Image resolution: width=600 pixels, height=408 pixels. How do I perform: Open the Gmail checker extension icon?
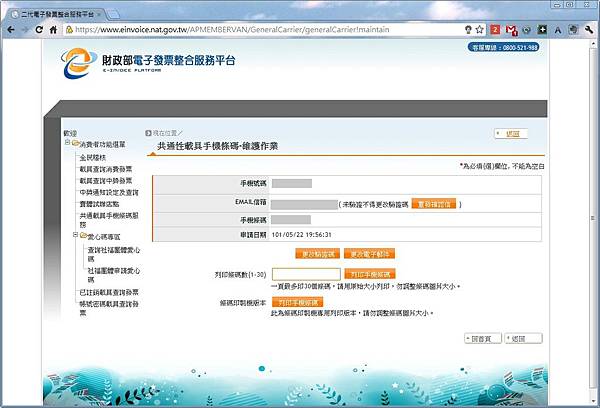(511, 30)
